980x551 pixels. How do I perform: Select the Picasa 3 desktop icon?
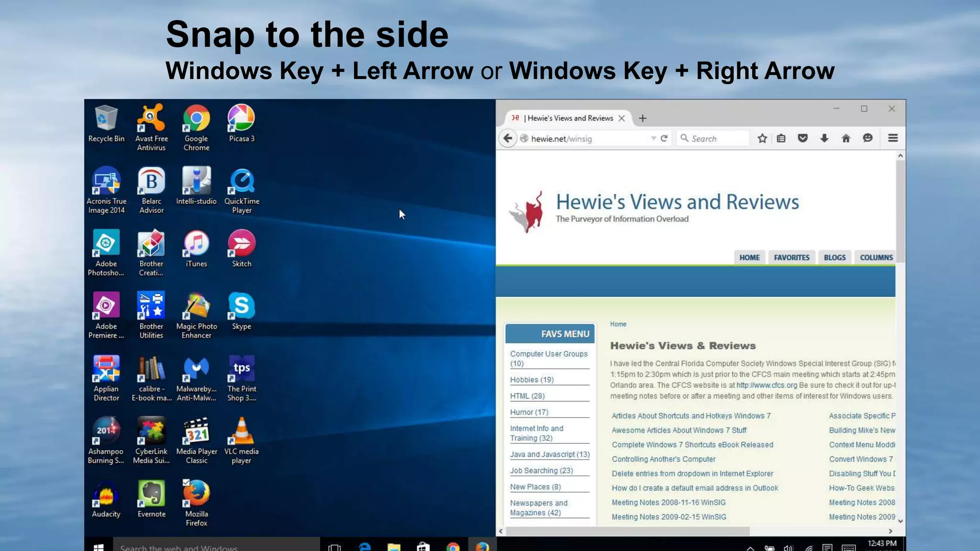pos(241,123)
